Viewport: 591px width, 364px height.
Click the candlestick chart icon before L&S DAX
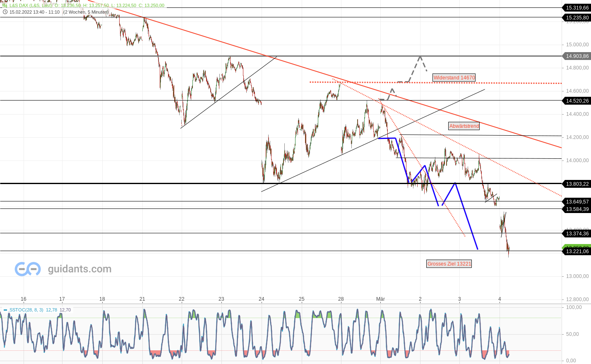(5, 5)
